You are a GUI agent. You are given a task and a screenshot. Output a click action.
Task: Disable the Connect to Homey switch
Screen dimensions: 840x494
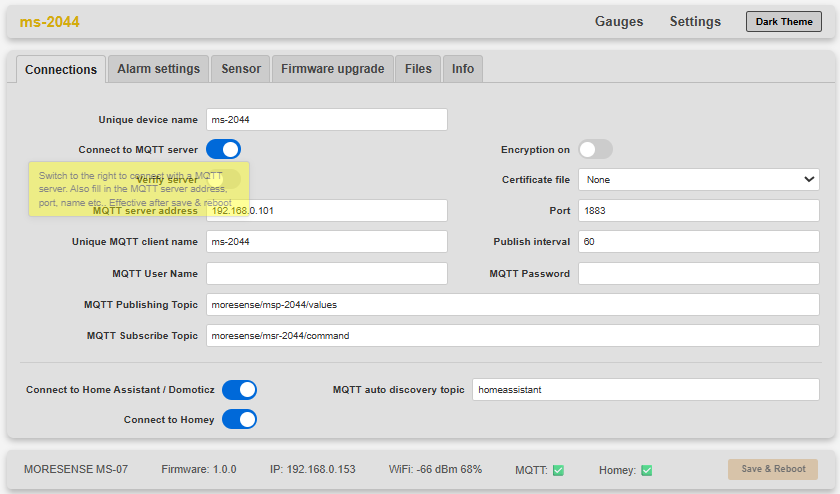[x=239, y=419]
